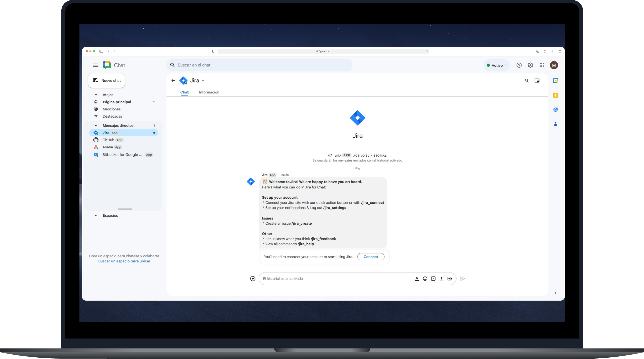Open Google Tasks side panel

pos(555,110)
